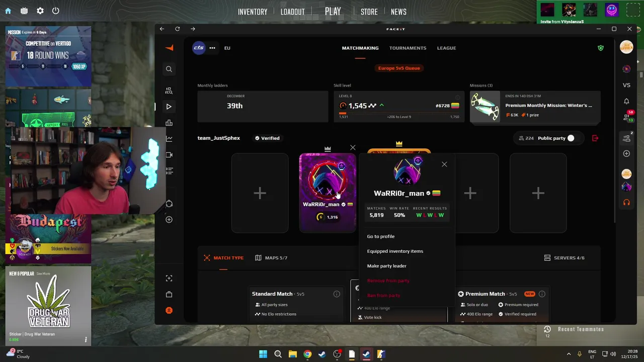644x362 pixels.
Task: Open the VS icon in right sidebar
Action: point(626,85)
